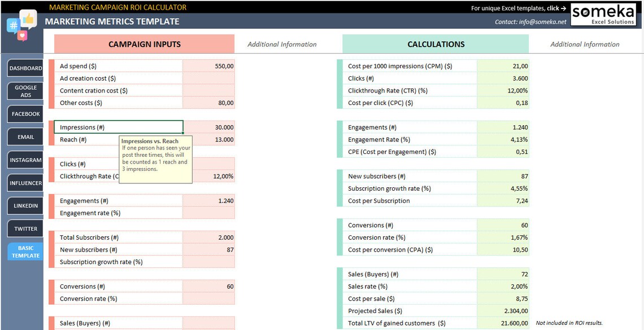Click the Impressions vs. Reach tooltip box

[x=156, y=161]
